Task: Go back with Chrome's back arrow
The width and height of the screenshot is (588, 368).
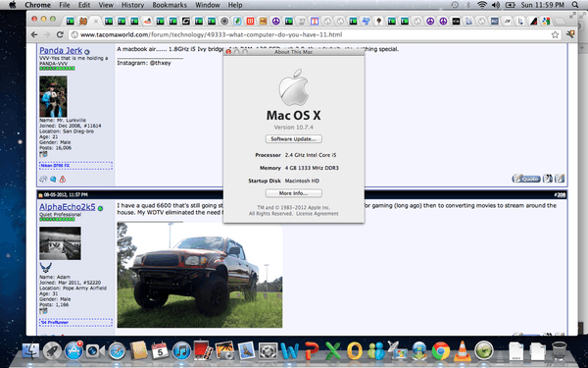Action: [34, 34]
